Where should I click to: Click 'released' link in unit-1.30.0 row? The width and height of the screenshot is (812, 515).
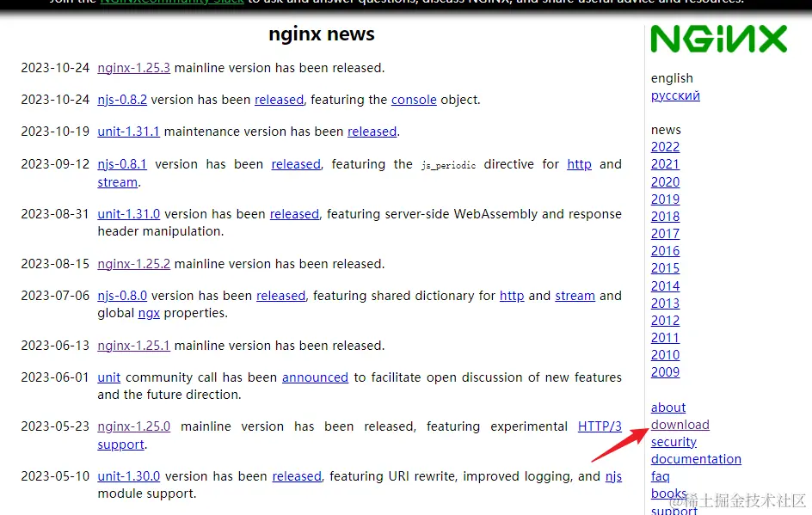click(297, 476)
